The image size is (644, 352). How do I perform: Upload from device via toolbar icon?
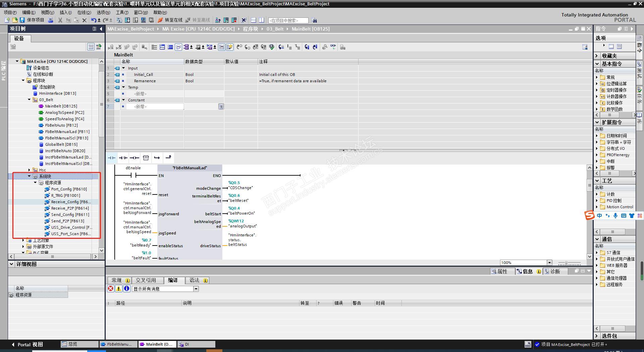coord(136,20)
